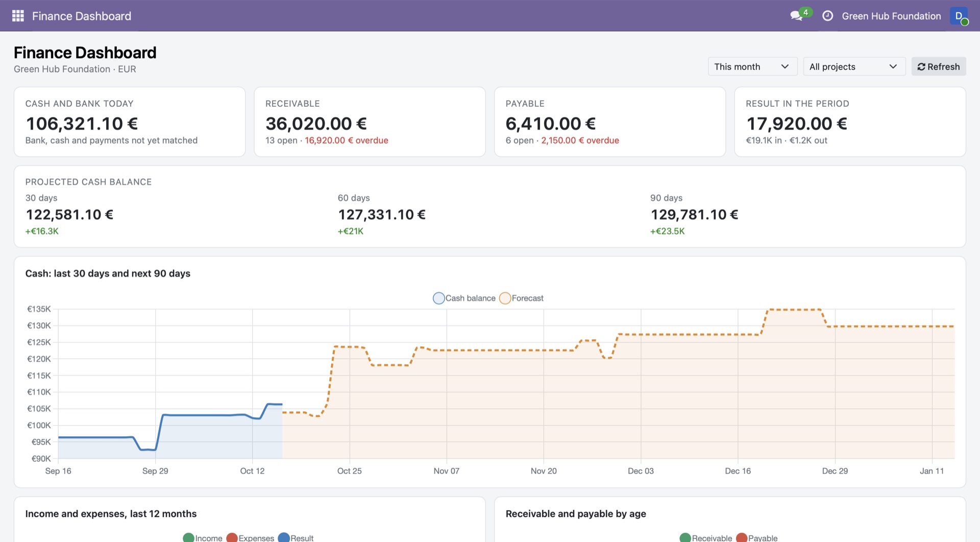Open the conversations icon with badge 4
Screen dimensions: 980x542
point(800,15)
